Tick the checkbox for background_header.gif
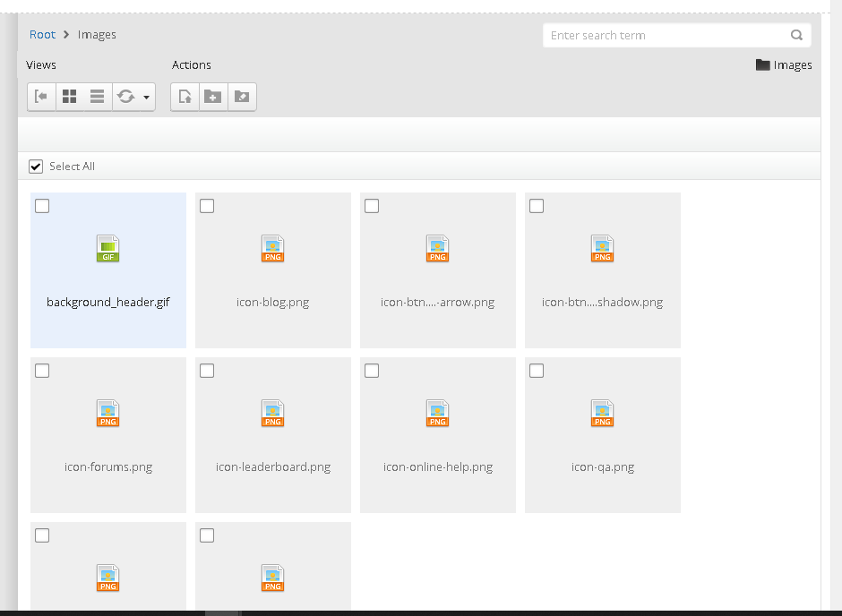 pyautogui.click(x=42, y=206)
